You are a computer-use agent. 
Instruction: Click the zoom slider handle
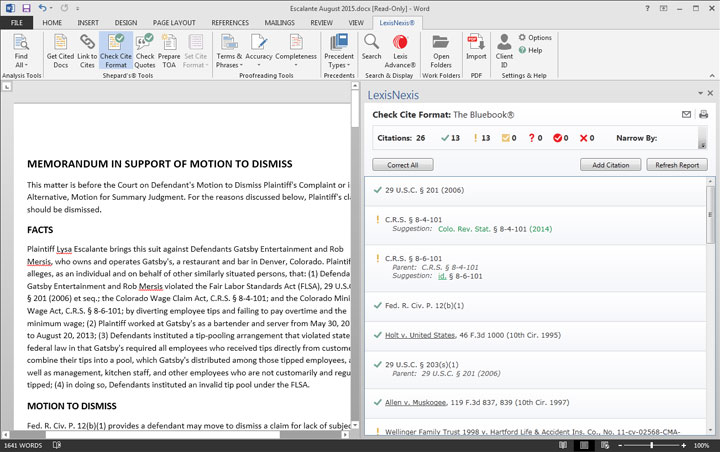tap(651, 445)
